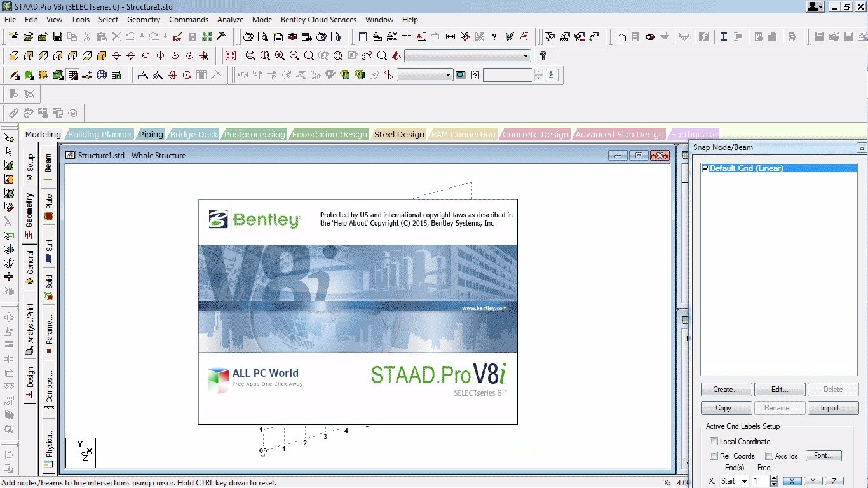
Task: Open the Geometry menu
Action: [144, 20]
